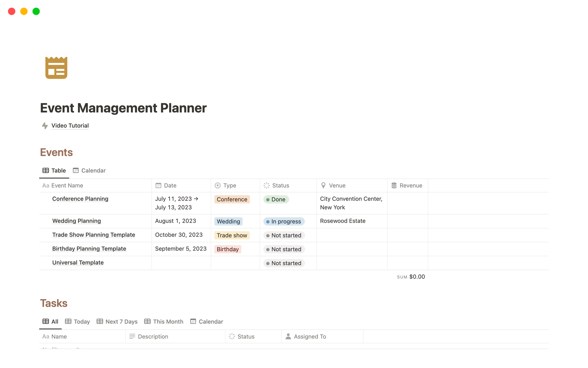
Task: Select the Conference type dropdown tag
Action: tap(232, 199)
